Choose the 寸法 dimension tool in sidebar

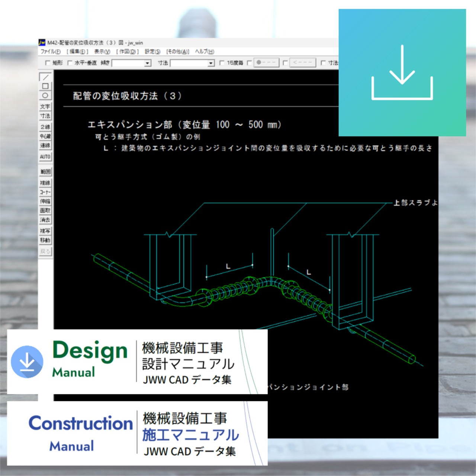(x=45, y=116)
